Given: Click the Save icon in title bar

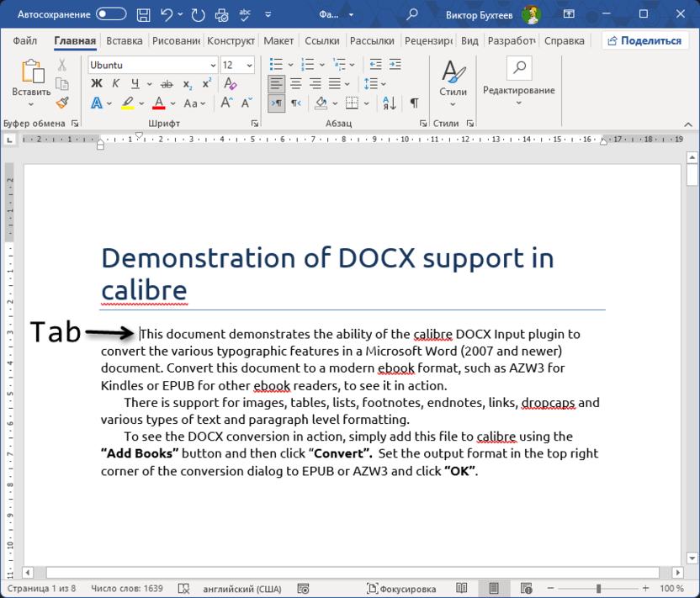Looking at the screenshot, I should coord(144,14).
